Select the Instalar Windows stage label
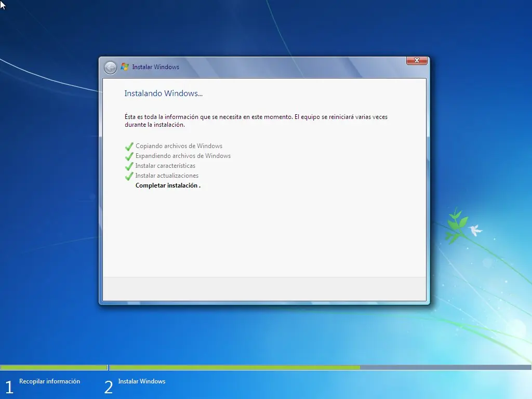Image resolution: width=532 pixels, height=399 pixels. tap(142, 381)
